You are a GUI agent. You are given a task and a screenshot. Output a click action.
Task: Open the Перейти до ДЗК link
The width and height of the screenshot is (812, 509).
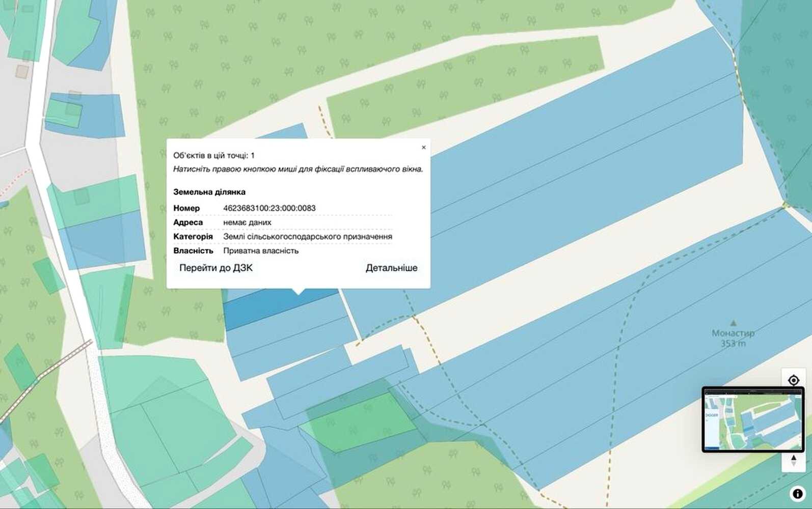215,268
